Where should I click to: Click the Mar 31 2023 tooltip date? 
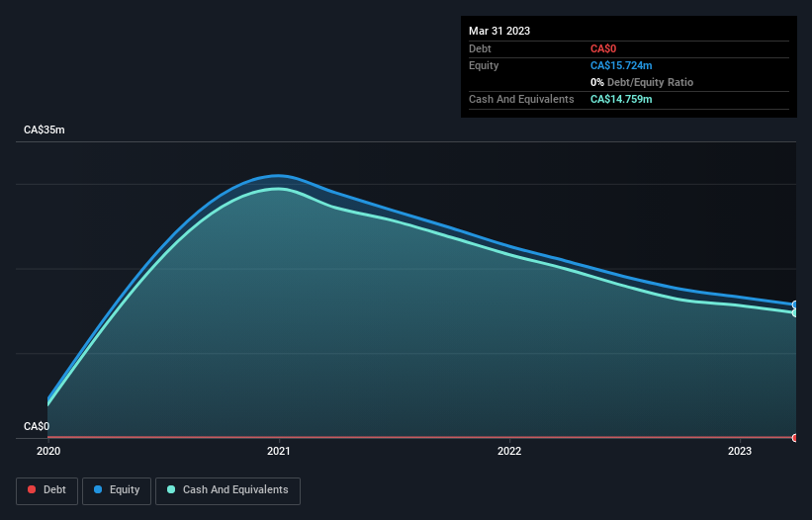click(499, 31)
